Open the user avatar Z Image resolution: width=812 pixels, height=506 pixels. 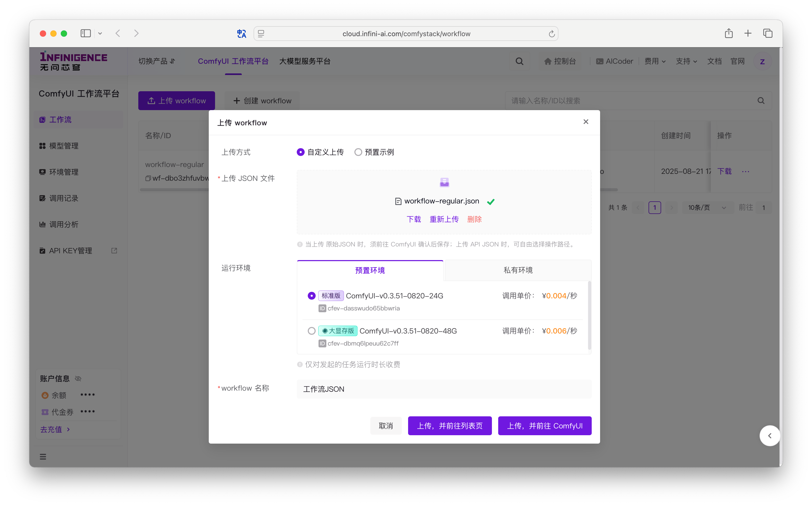(762, 62)
